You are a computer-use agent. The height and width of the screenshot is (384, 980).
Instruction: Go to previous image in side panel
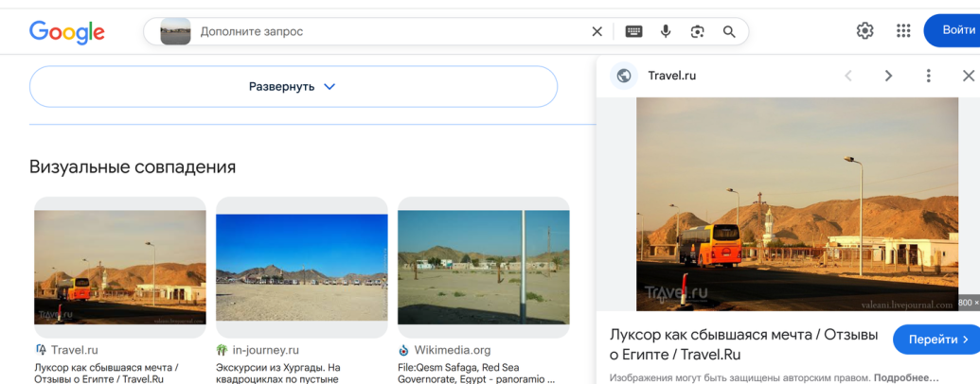click(x=848, y=77)
